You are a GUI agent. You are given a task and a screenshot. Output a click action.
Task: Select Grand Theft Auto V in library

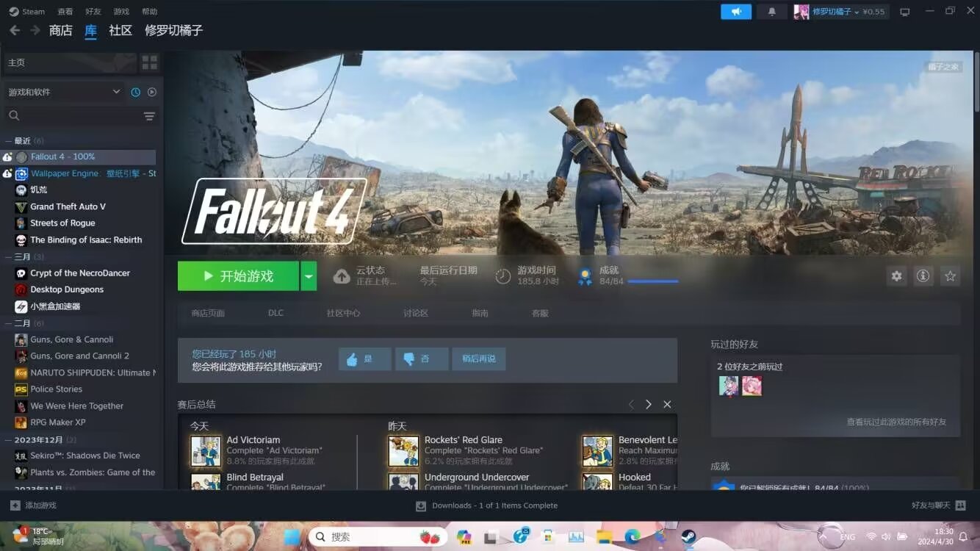pos(68,206)
